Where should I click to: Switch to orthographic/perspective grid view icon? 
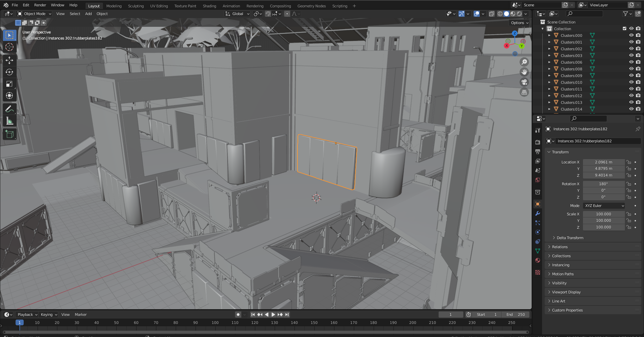(x=524, y=92)
